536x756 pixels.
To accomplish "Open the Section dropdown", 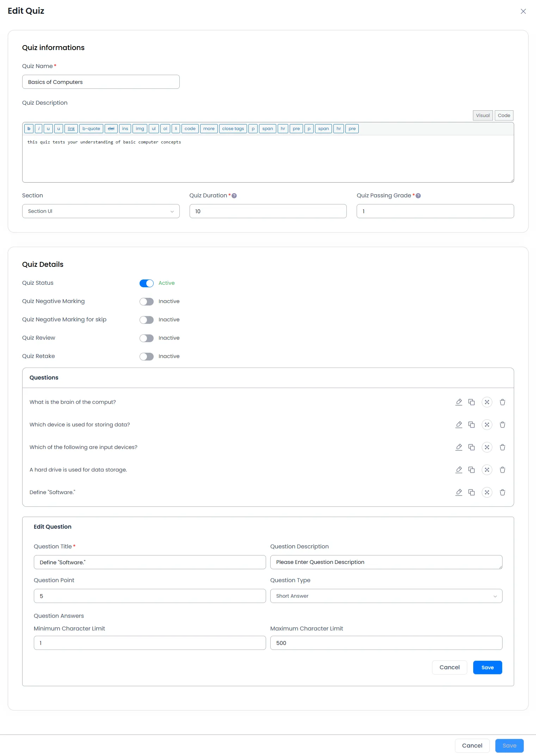I will coord(101,211).
